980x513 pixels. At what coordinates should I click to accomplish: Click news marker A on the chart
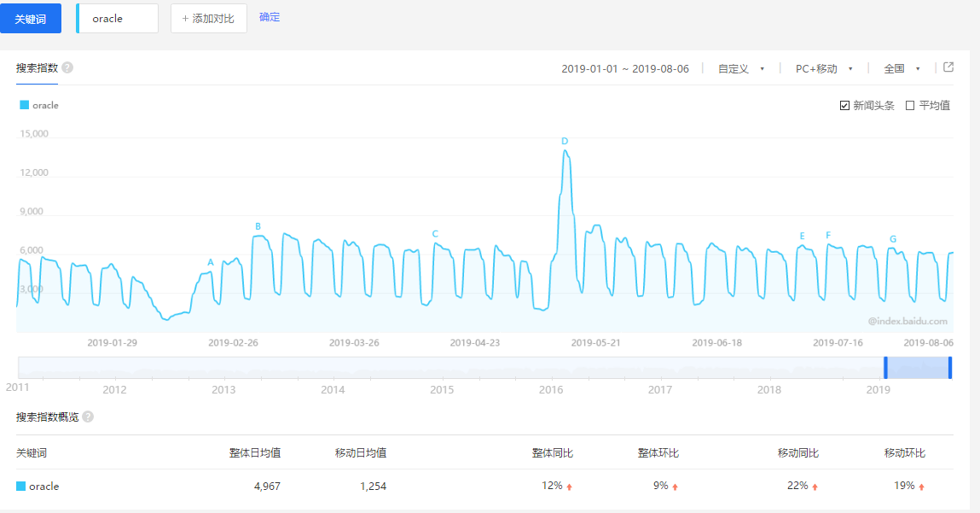tap(211, 262)
